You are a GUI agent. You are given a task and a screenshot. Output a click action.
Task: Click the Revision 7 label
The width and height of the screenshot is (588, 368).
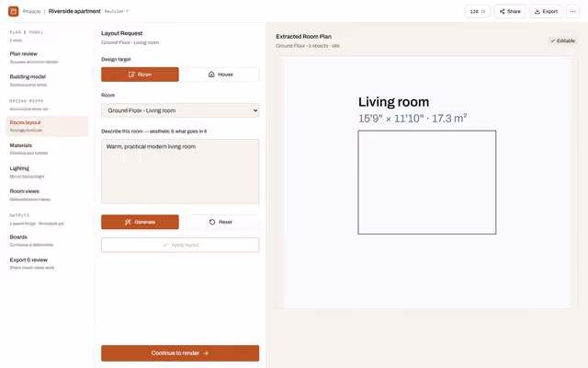point(117,12)
